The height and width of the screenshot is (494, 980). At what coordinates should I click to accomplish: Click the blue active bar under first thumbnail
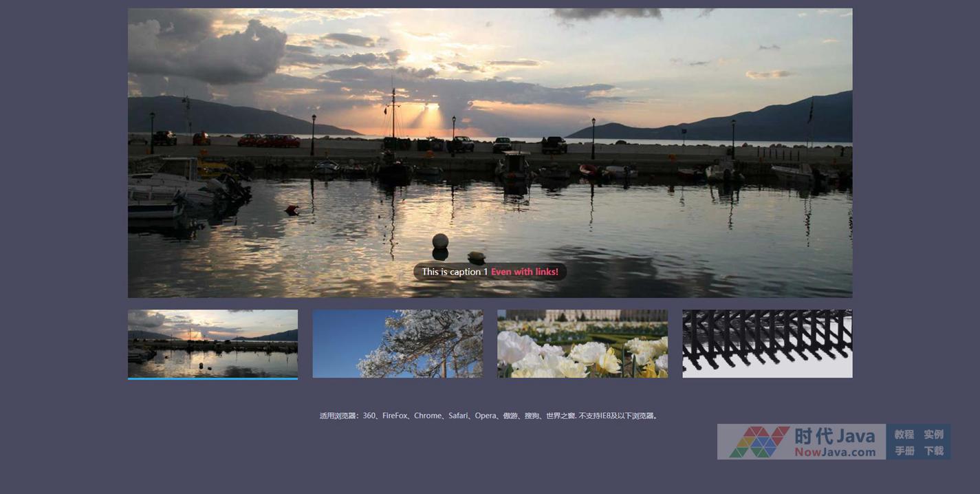click(213, 378)
